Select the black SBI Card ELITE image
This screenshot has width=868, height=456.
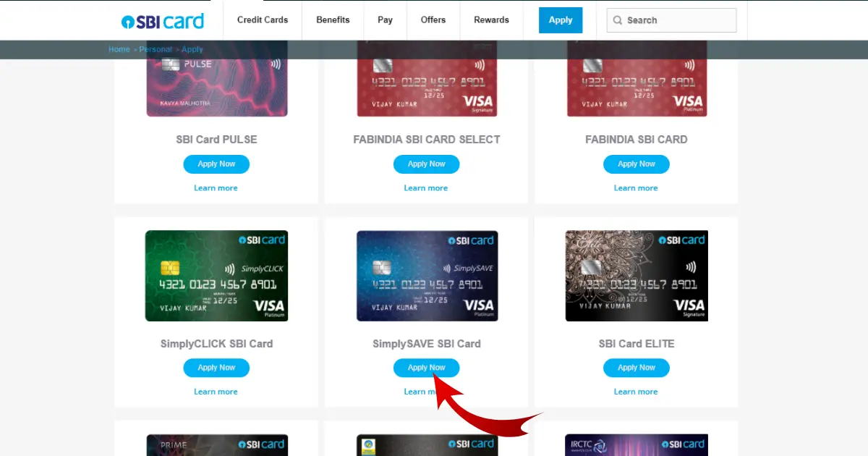(x=637, y=276)
